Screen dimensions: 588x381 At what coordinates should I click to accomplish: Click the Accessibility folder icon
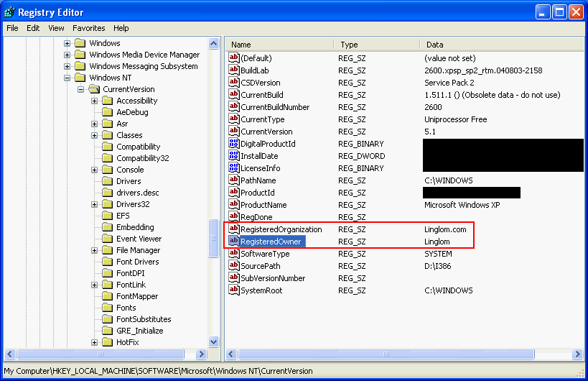coord(108,101)
